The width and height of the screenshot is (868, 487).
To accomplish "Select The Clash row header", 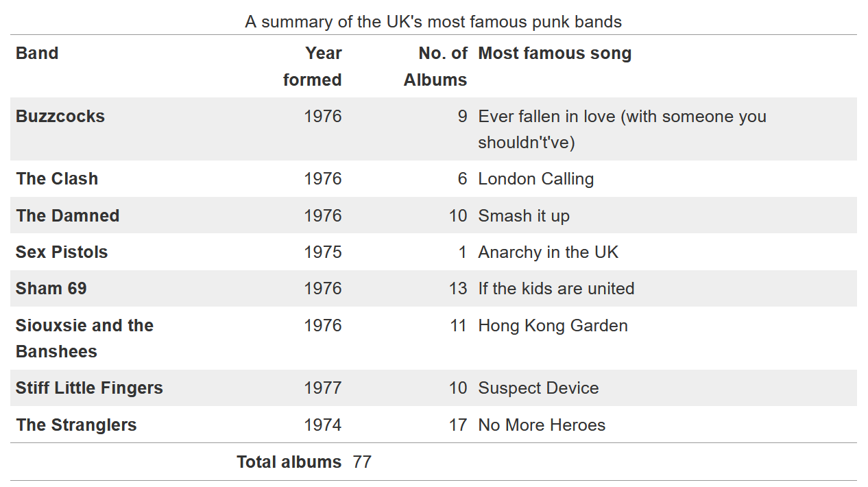I will tap(57, 179).
